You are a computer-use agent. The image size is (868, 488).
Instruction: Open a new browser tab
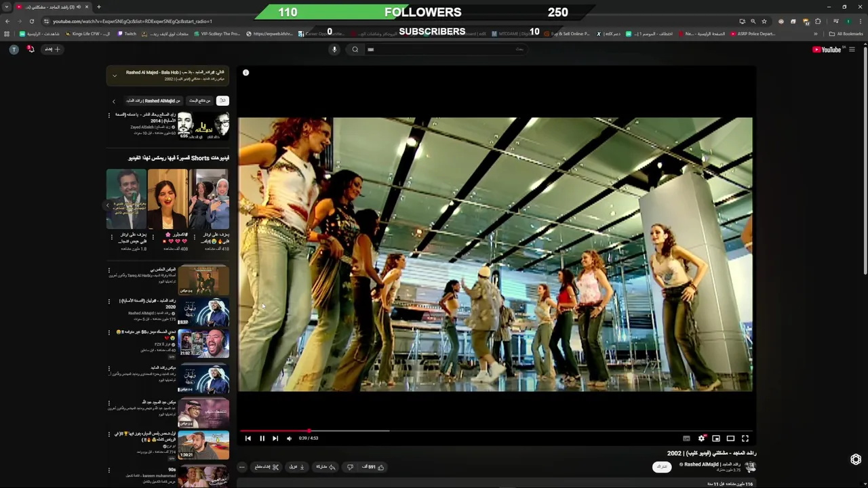[x=98, y=7]
